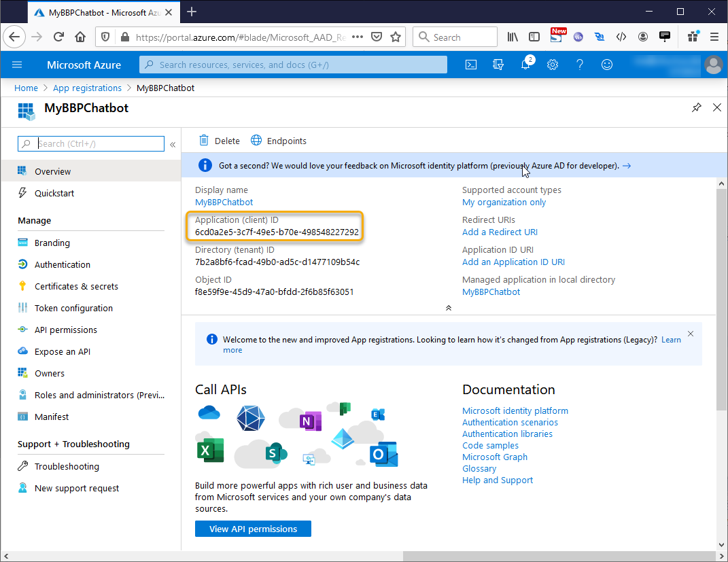Click View API permissions button
This screenshot has height=562, width=728.
click(253, 529)
